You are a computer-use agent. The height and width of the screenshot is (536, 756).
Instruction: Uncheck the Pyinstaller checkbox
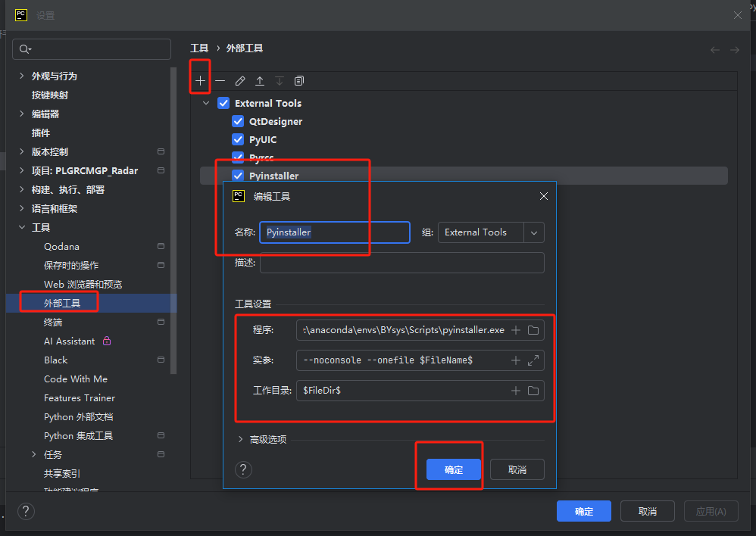(x=238, y=175)
